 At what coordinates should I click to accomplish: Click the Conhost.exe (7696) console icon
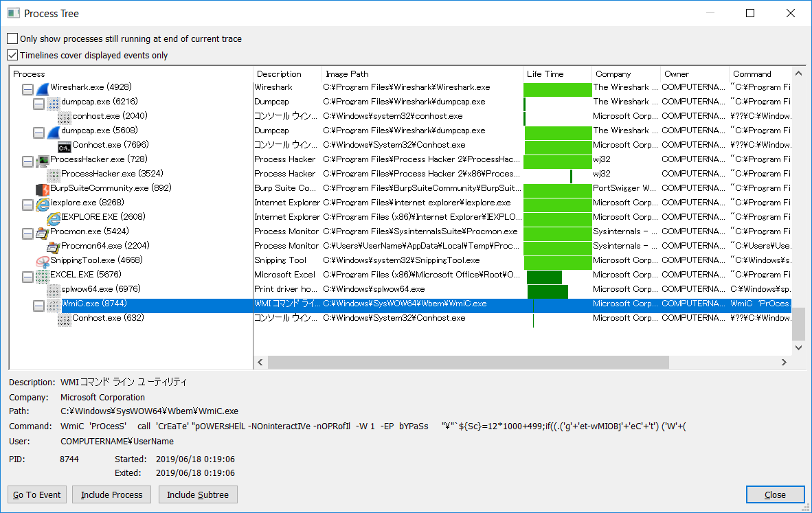(x=64, y=147)
